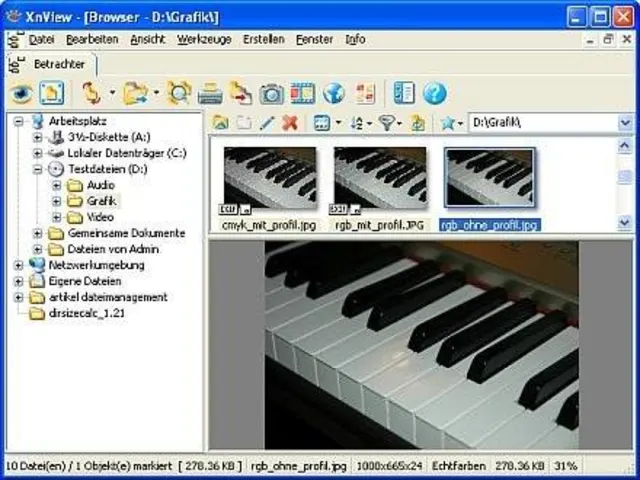Open the D:\Grafik\ path dropdown
Viewport: 640px width, 480px height.
[x=625, y=122]
